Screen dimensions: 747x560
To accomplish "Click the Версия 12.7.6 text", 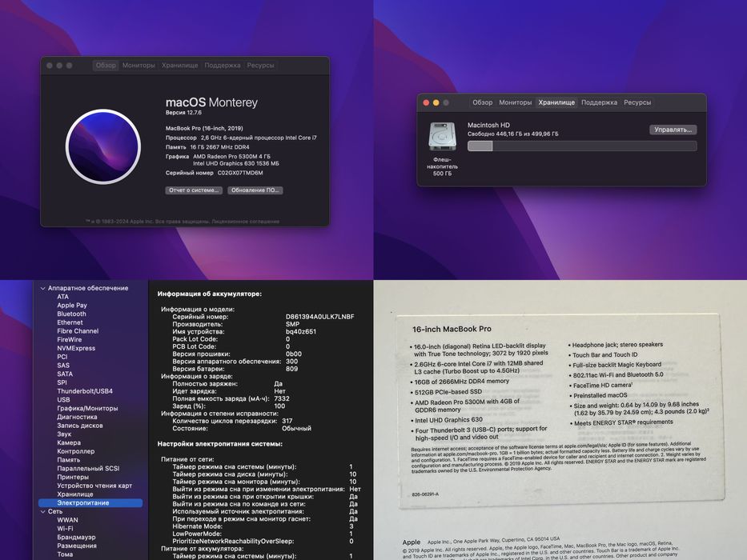I will [183, 113].
